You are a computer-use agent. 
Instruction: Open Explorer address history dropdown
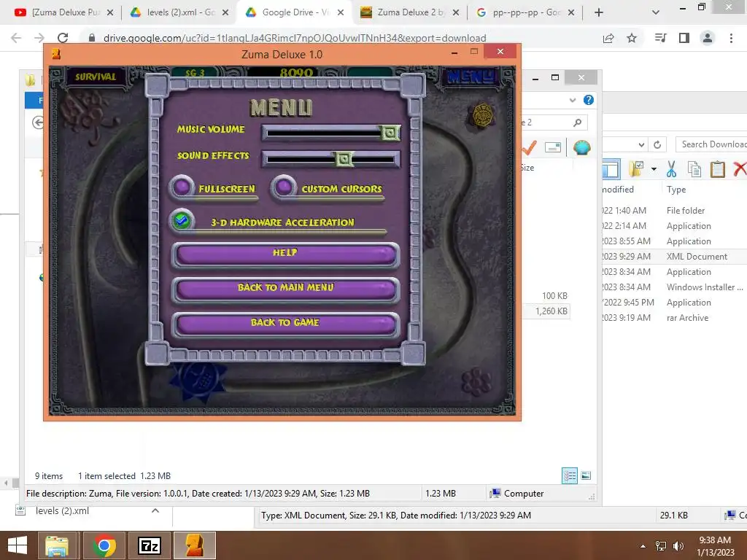(642, 144)
